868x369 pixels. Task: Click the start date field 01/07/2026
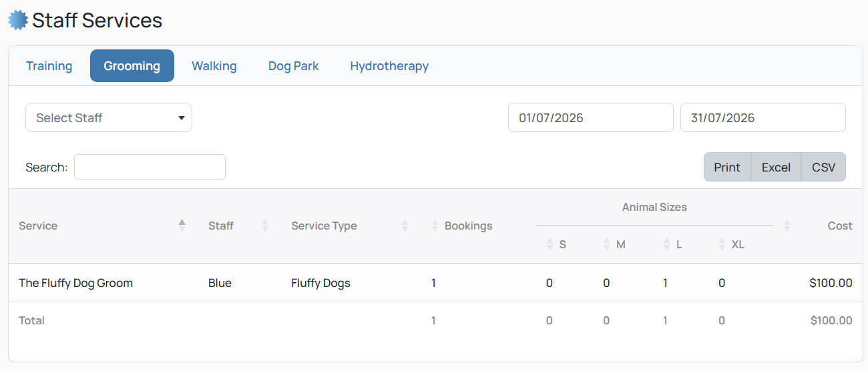point(591,117)
